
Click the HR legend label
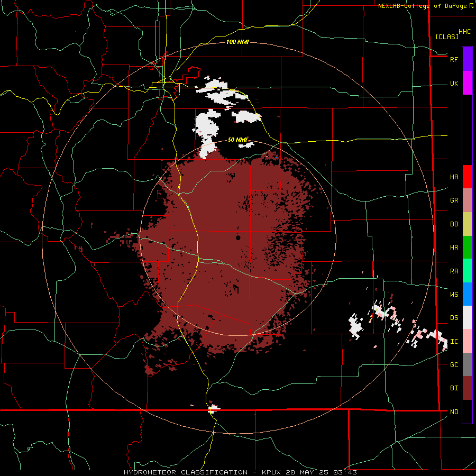pos(454,248)
